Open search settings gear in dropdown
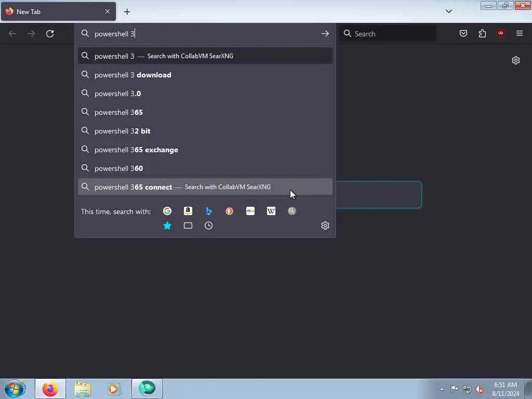Image resolution: width=532 pixels, height=399 pixels. [325, 225]
